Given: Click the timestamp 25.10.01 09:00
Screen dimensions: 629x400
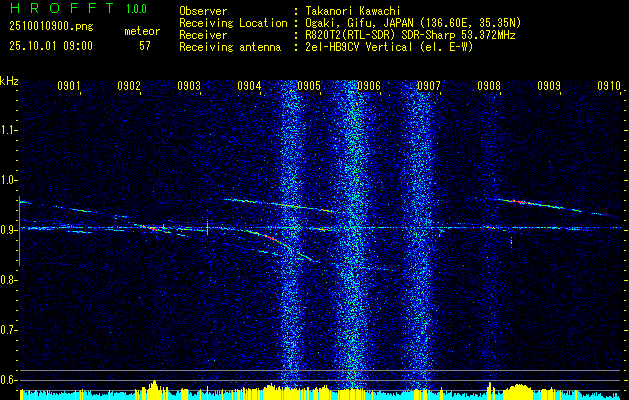Looking at the screenshot, I should coord(51,46).
